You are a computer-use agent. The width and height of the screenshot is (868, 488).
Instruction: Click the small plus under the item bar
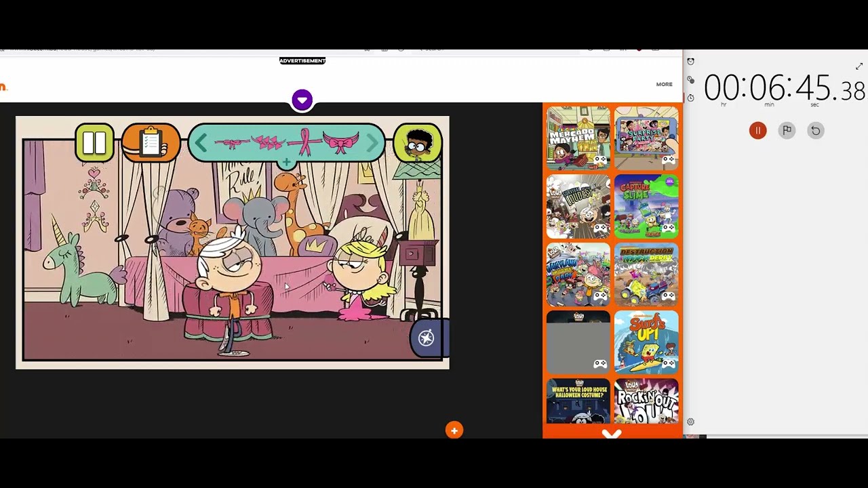coord(286,163)
